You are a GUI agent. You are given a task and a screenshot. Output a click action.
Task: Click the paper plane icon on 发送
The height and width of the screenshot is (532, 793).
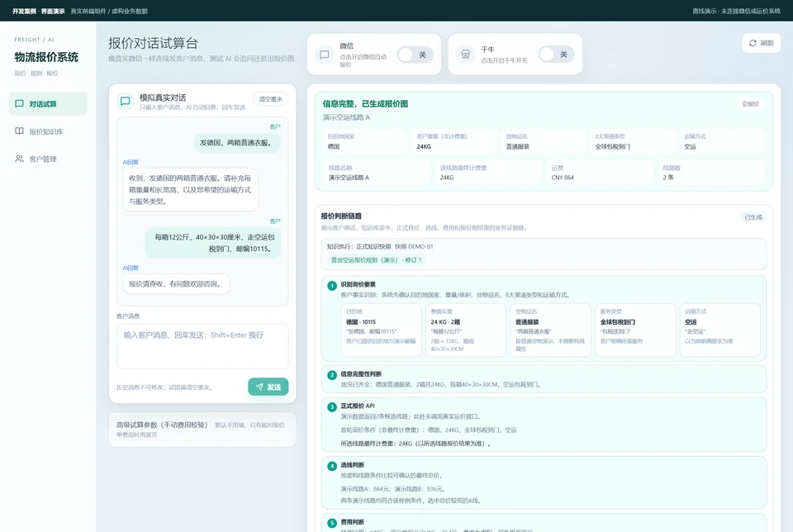coord(259,387)
